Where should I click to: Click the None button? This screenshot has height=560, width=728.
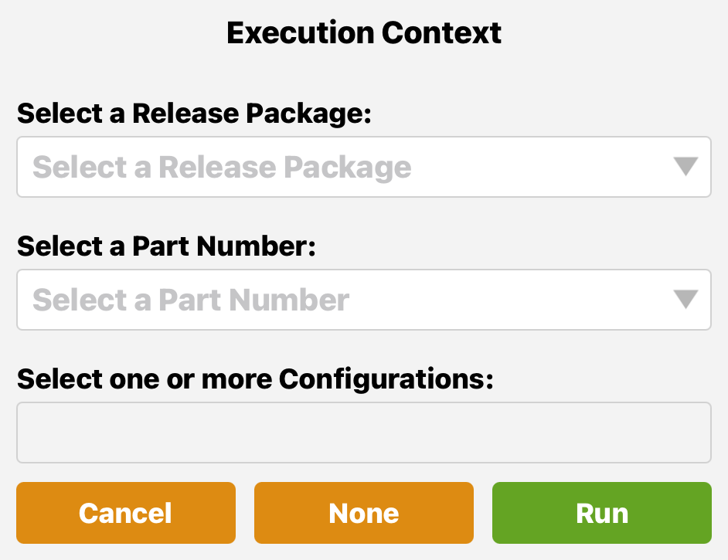(363, 512)
